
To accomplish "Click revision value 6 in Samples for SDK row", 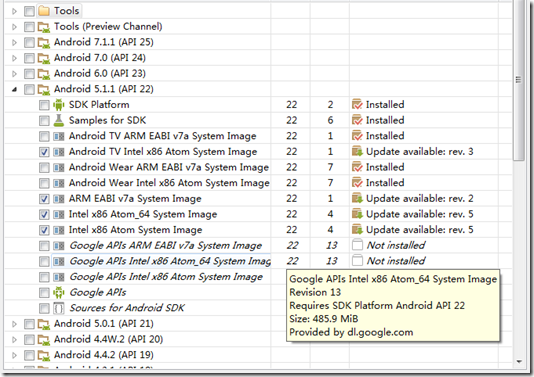I will 330,120.
